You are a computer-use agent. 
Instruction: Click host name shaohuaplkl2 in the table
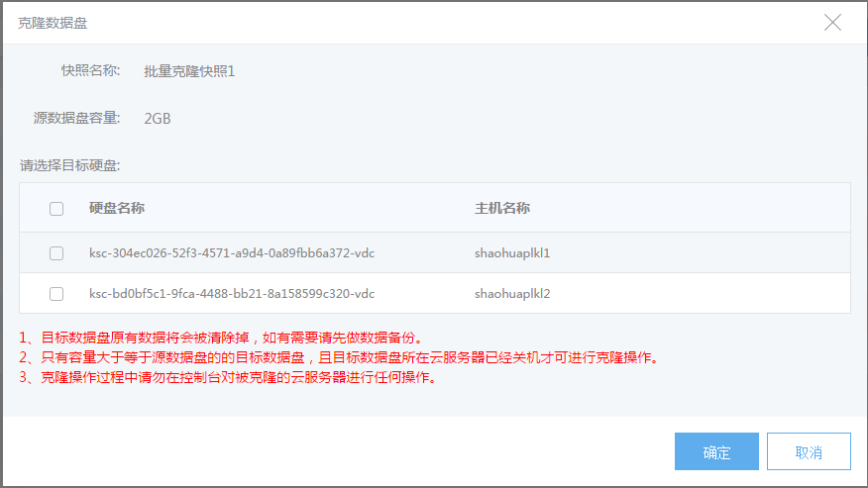click(512, 294)
